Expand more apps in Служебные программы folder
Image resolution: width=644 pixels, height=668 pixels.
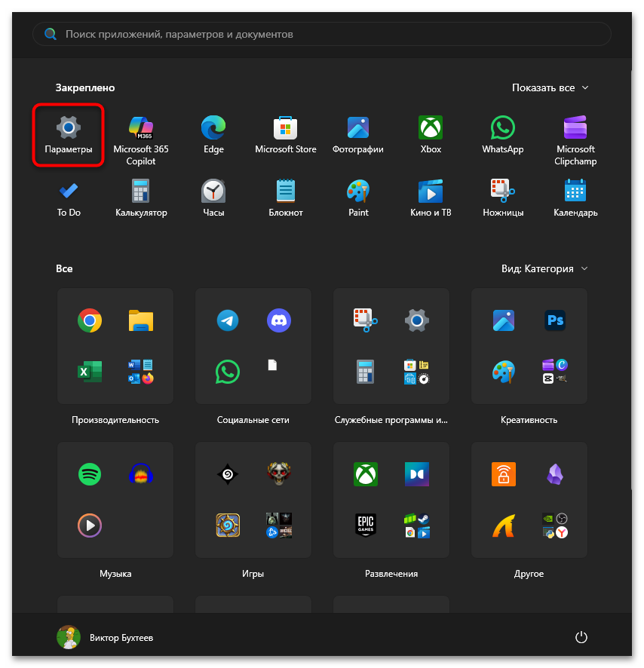point(417,372)
